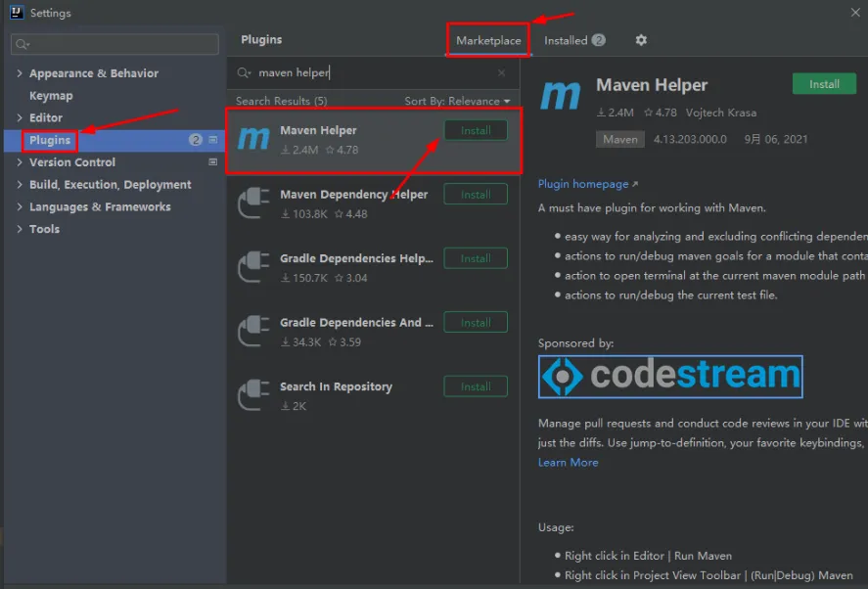Select Version Control settings category
868x589 pixels.
(x=72, y=162)
